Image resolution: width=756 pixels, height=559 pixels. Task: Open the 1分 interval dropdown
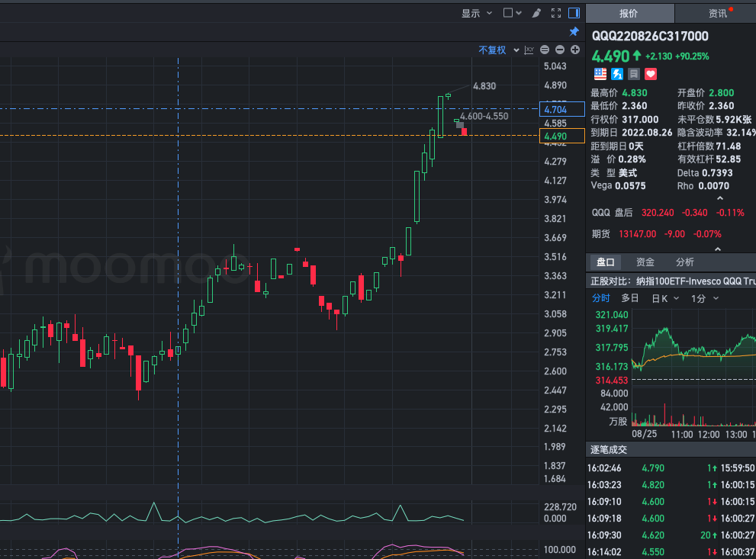[704, 299]
